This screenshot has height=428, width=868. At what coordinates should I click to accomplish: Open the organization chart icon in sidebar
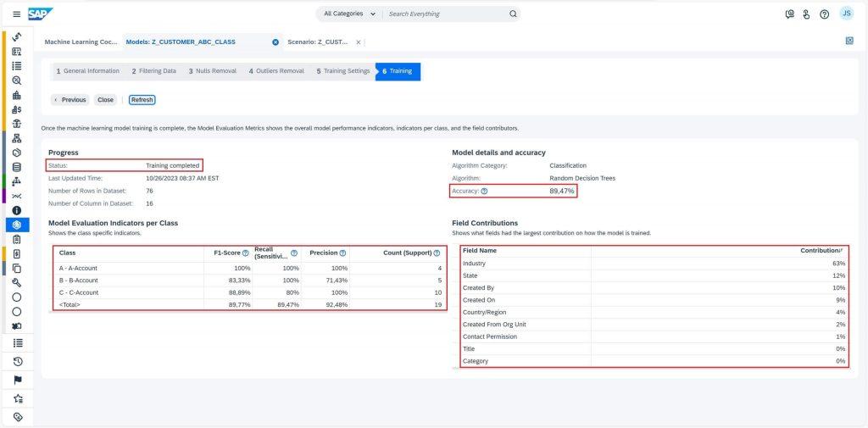point(17,138)
